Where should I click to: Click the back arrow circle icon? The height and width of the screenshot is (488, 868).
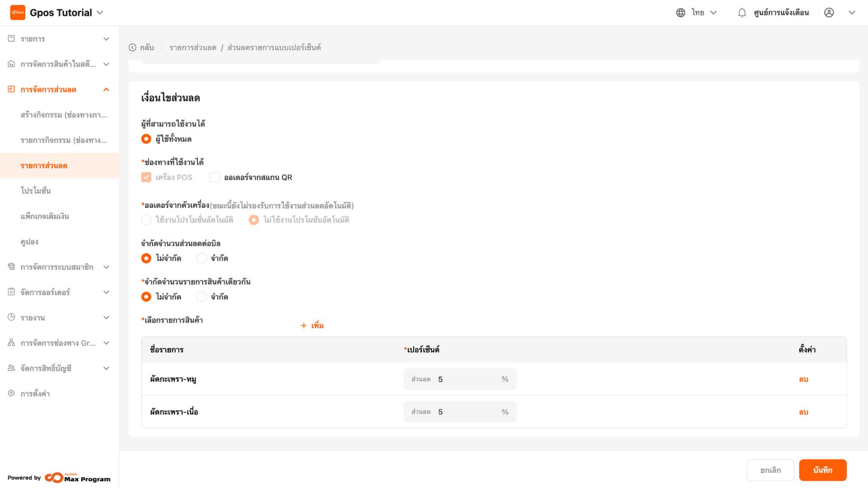click(132, 47)
